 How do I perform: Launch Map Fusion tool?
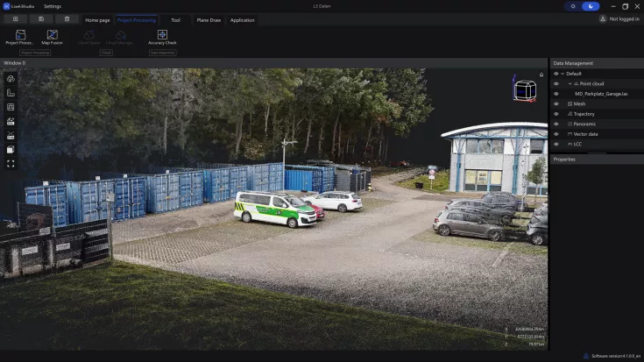[53, 37]
